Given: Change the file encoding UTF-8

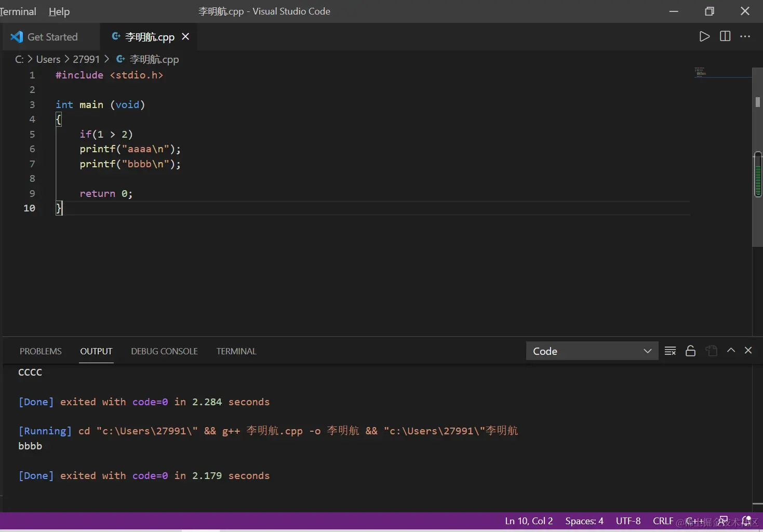Looking at the screenshot, I should click(628, 521).
